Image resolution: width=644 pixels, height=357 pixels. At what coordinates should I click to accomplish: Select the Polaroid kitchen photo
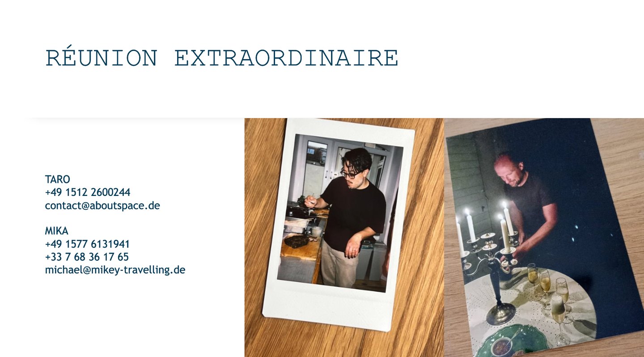click(x=338, y=224)
